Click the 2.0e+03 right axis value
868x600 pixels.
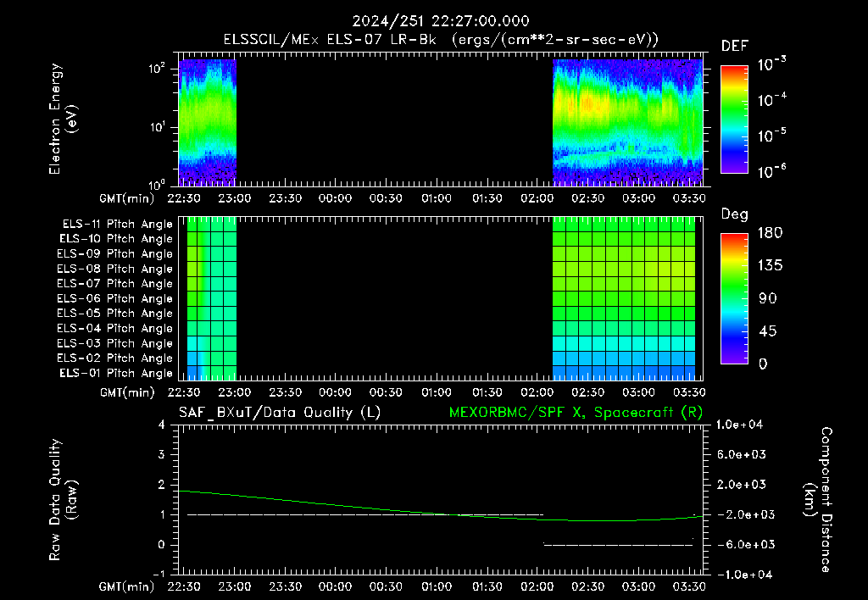click(x=742, y=484)
